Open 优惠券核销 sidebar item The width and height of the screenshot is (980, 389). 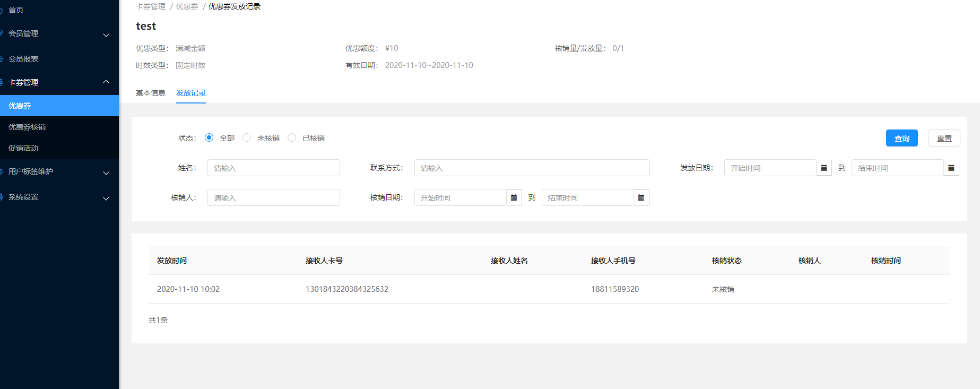click(59, 127)
